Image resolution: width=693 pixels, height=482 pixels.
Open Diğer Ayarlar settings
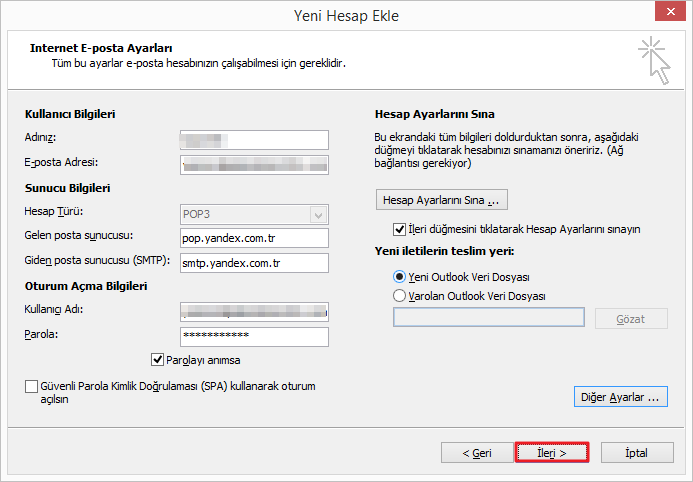621,397
